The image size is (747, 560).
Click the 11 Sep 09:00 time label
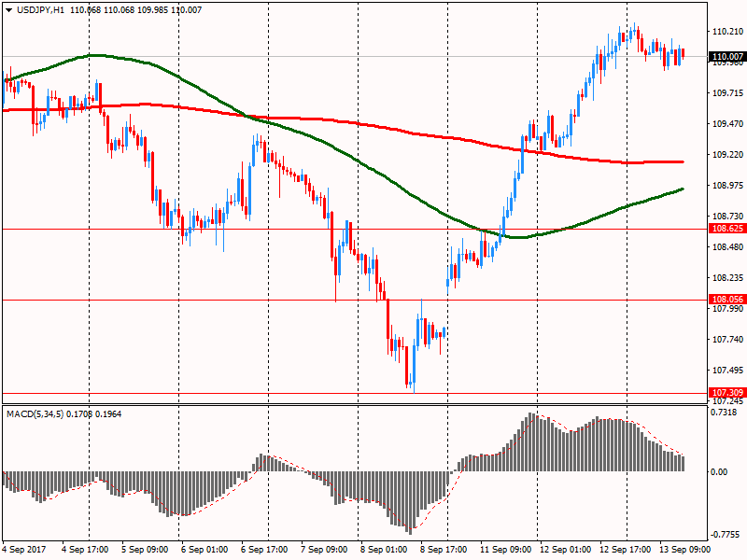(505, 550)
